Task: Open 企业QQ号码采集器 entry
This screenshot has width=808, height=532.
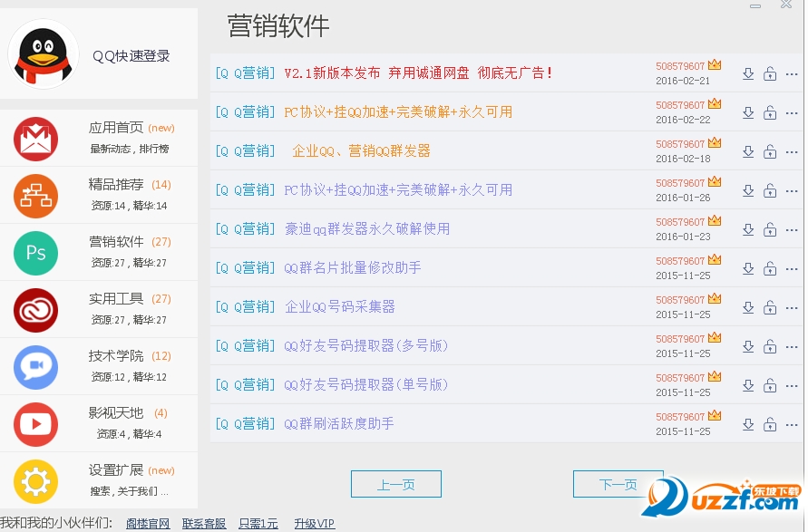Action: coord(340,307)
